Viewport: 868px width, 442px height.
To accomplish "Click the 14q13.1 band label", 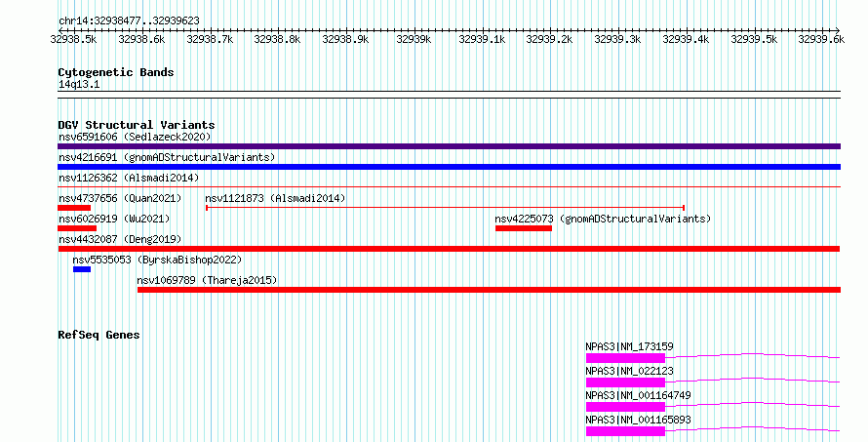I will click(x=79, y=85).
